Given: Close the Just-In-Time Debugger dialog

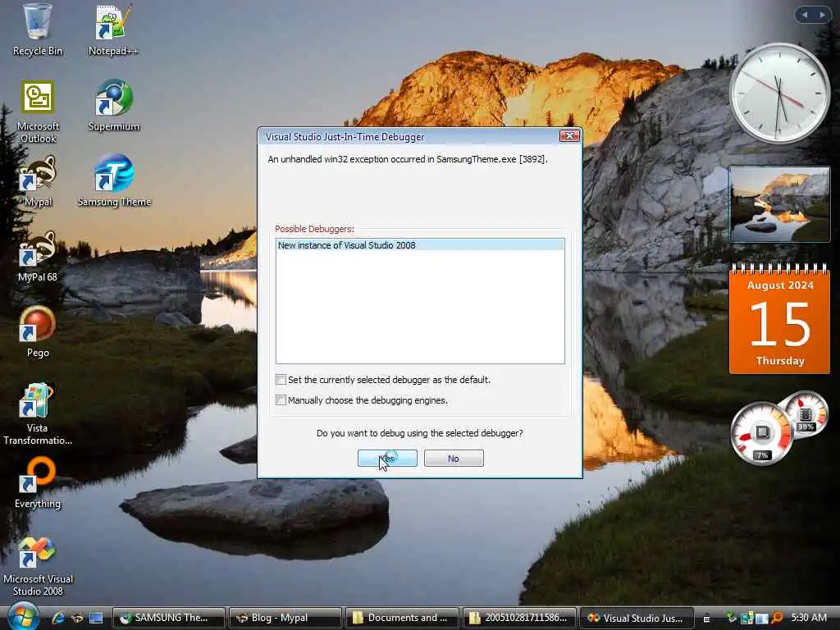Looking at the screenshot, I should click(x=569, y=136).
